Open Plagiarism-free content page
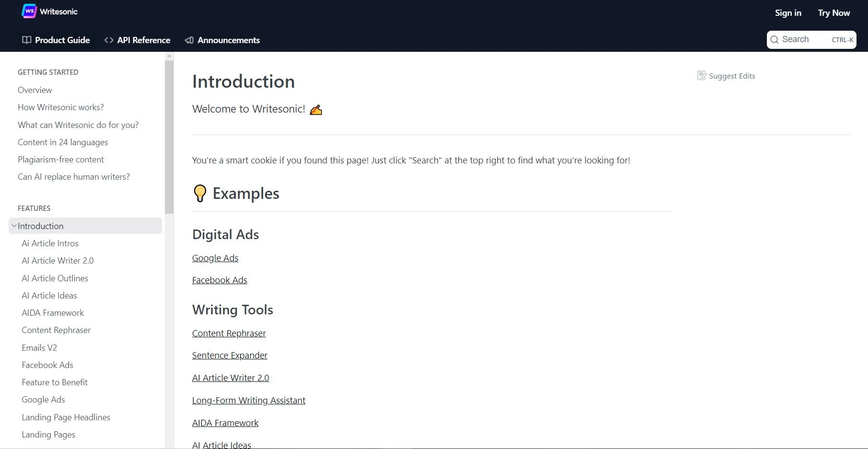The image size is (868, 449). (x=61, y=160)
